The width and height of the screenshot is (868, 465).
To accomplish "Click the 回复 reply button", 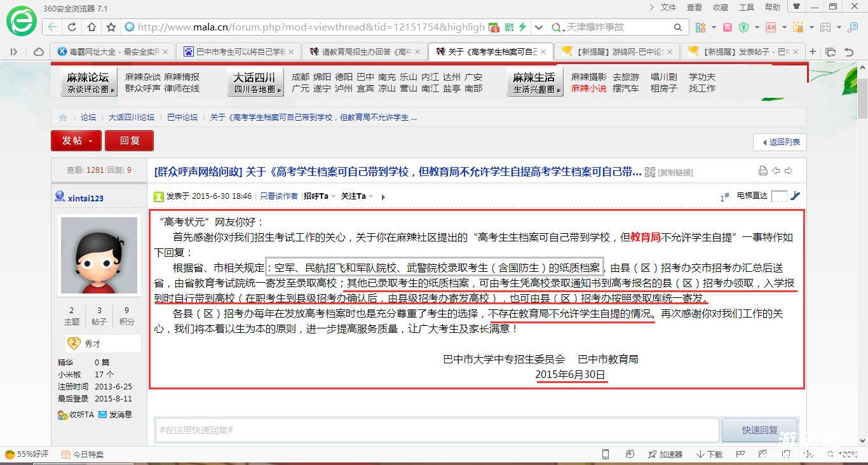I will [x=130, y=140].
